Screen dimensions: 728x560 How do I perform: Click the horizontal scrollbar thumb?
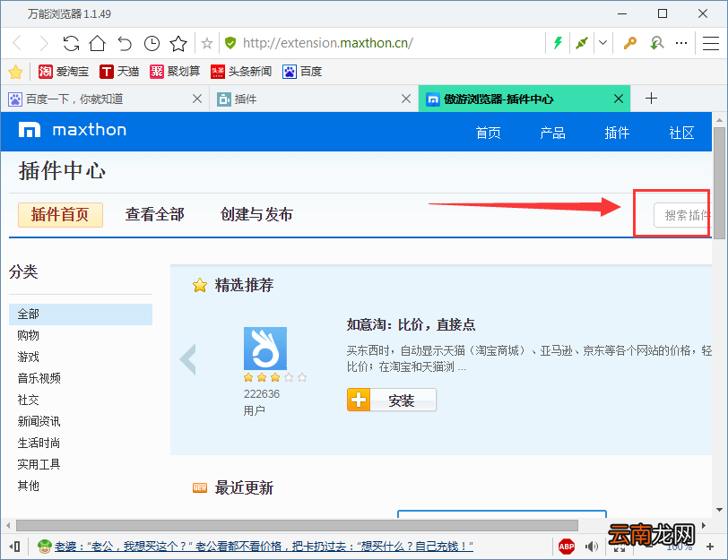pyautogui.click(x=297, y=526)
